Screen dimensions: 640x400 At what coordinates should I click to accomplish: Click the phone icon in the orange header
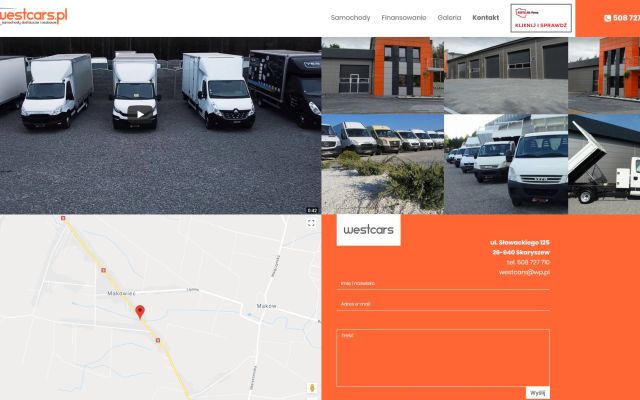coord(607,18)
